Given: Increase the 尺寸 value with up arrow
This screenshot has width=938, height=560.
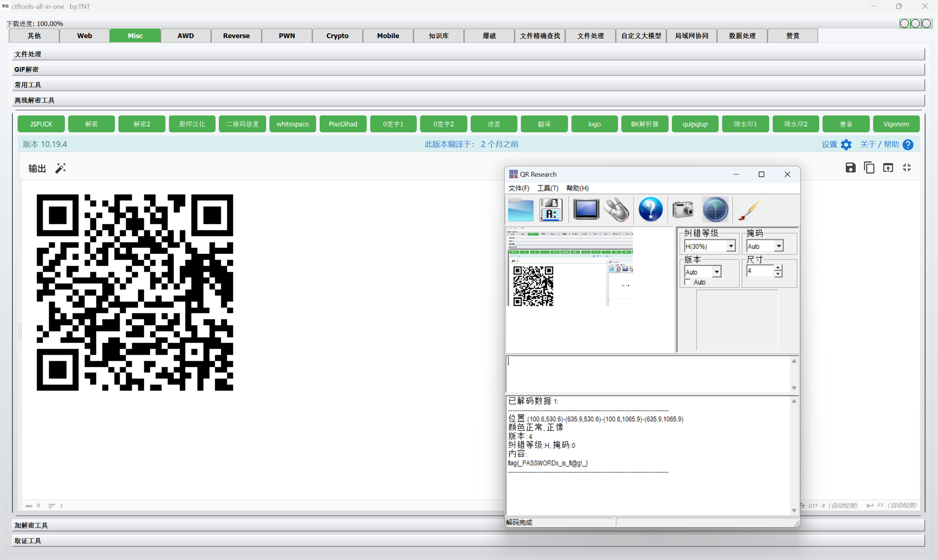Looking at the screenshot, I should coord(778,268).
